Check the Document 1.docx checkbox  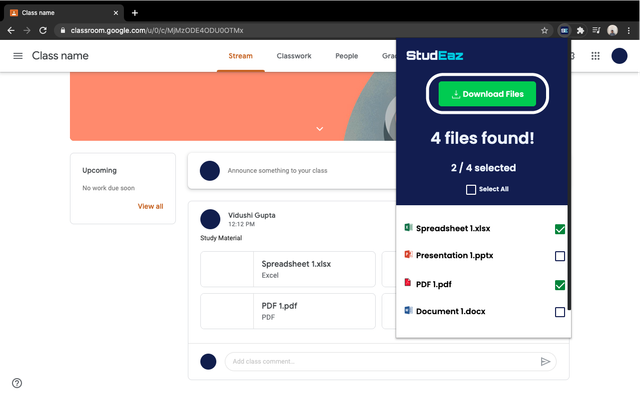point(560,312)
